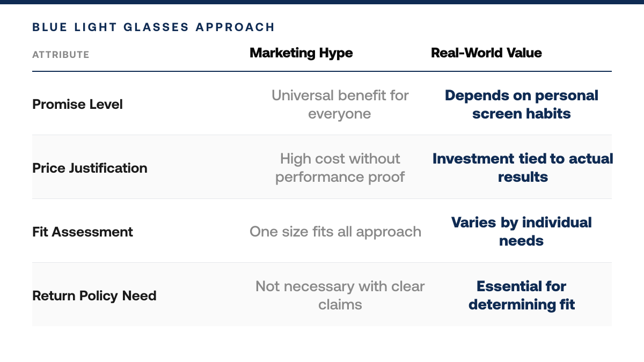Select the Price Justification row label
Screen dimensions: 644x362
tap(90, 168)
